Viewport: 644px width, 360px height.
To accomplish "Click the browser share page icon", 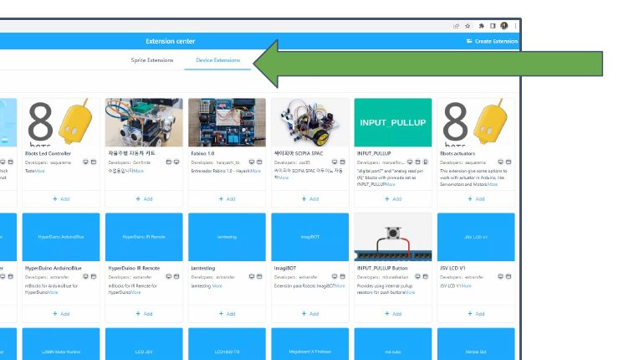I will point(456,26).
